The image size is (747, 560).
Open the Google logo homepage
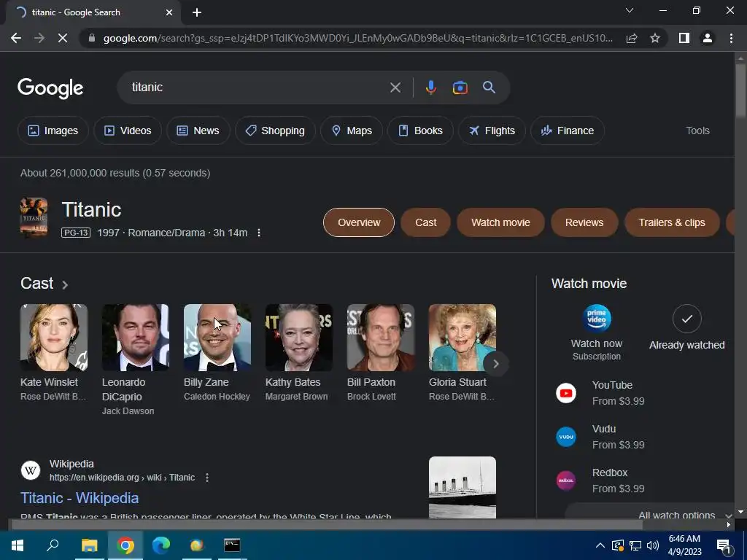point(50,88)
